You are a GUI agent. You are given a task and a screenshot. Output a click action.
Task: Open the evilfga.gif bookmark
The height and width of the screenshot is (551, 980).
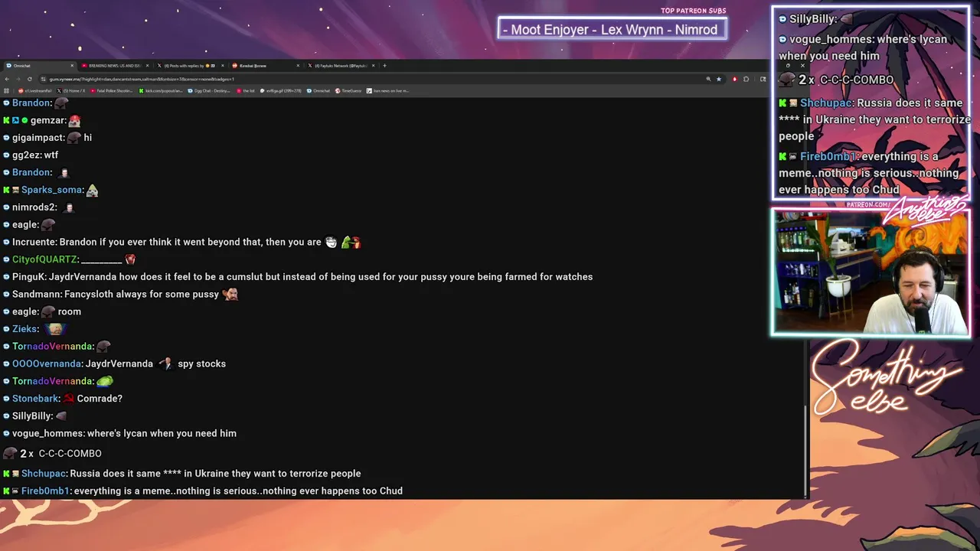[x=281, y=91]
